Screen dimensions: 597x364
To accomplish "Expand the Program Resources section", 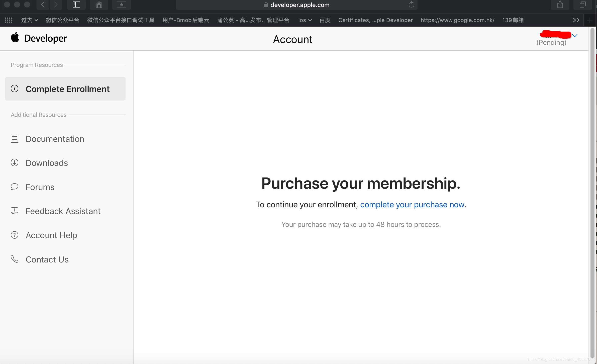I will (x=36, y=65).
